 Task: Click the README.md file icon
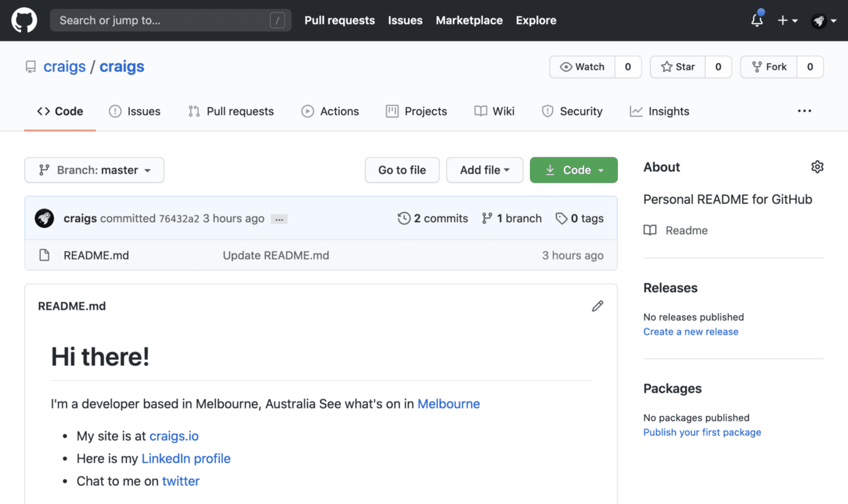point(44,255)
